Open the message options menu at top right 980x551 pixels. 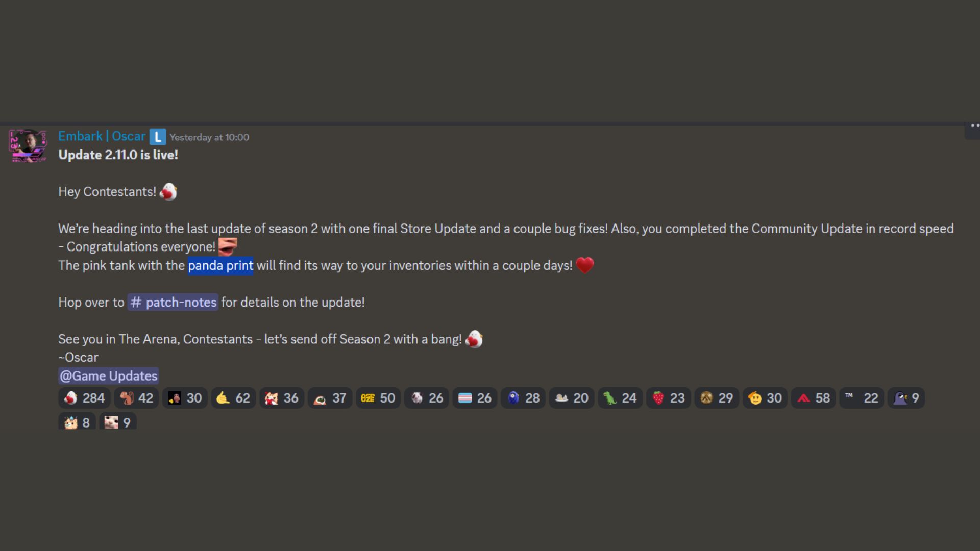coord(974,126)
